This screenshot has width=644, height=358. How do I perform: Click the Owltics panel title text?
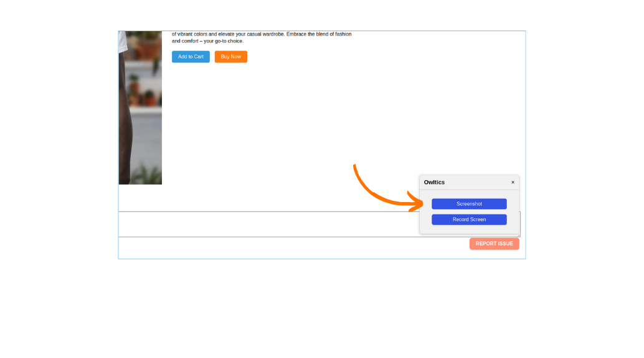[x=434, y=182]
